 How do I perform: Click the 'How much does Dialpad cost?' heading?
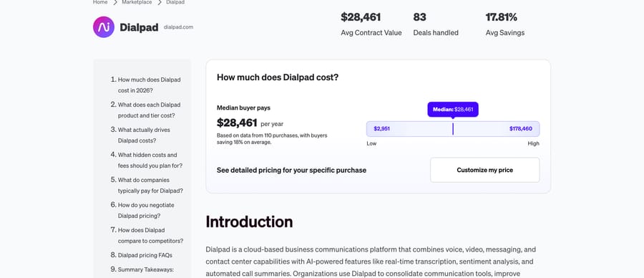(x=278, y=77)
